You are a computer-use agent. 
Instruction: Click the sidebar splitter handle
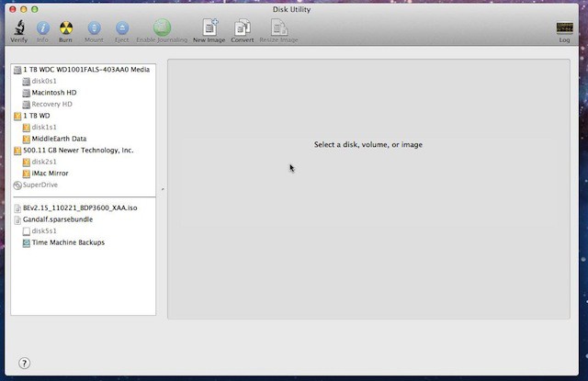163,189
